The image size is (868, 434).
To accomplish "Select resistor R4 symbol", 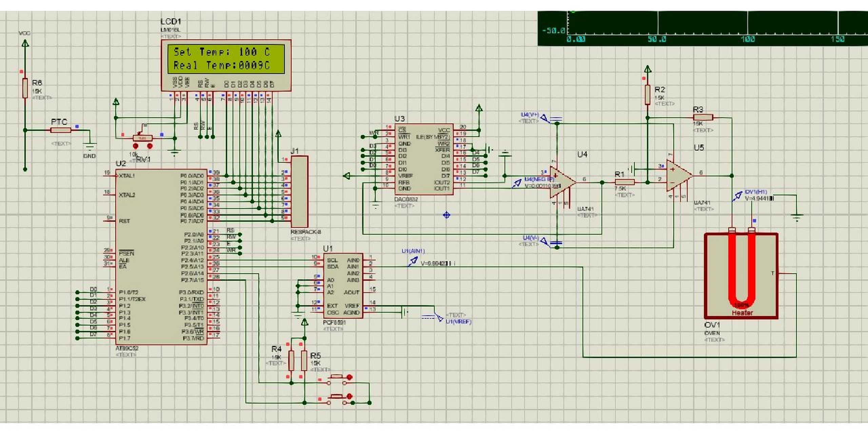I will (x=291, y=361).
